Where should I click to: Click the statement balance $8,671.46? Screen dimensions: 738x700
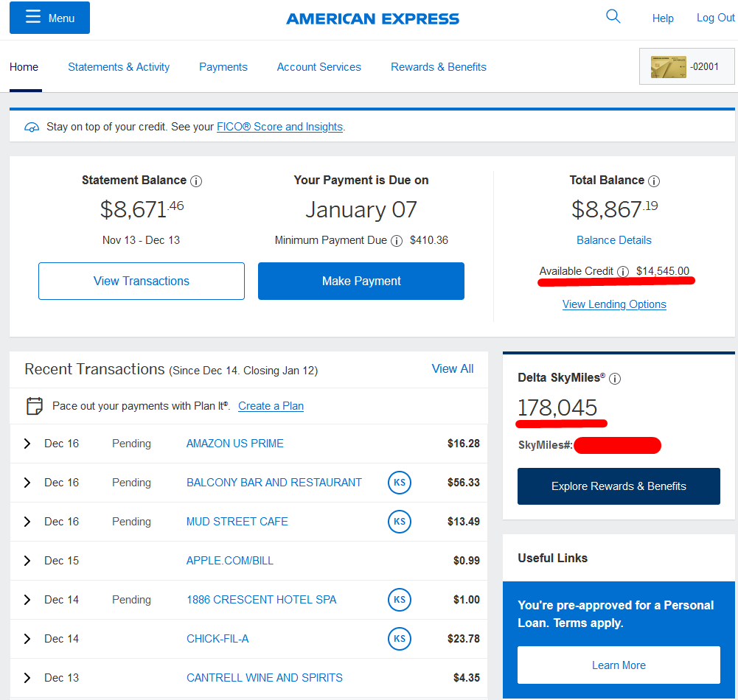point(142,209)
